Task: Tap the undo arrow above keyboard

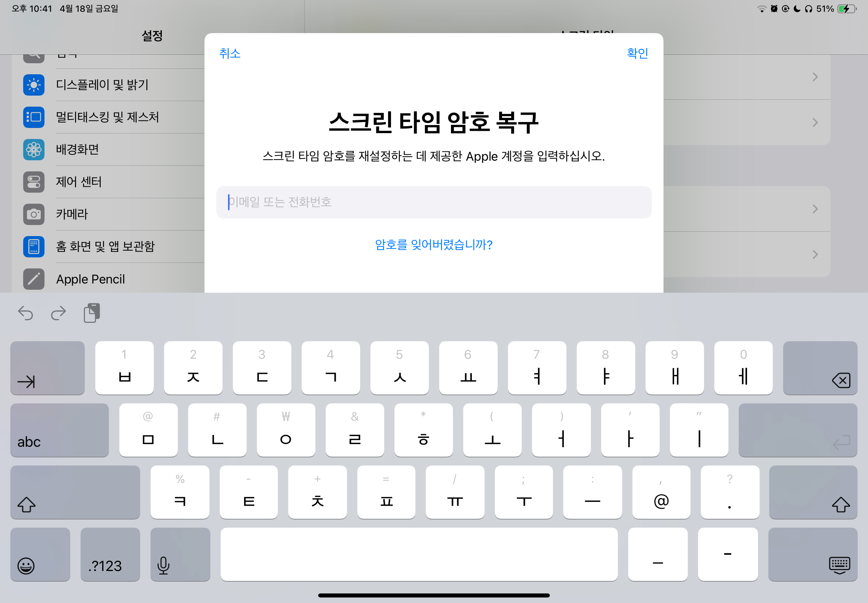Action: click(x=26, y=313)
